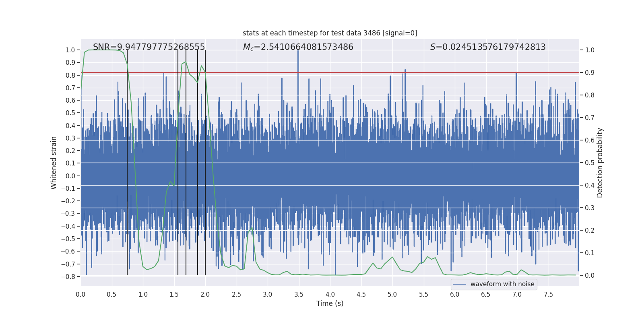Click the SNR value annotation text
644x322 pixels.
[x=149, y=47]
